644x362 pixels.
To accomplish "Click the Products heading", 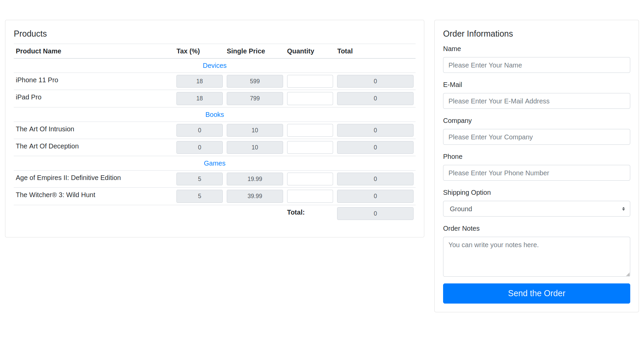I will coord(30,34).
